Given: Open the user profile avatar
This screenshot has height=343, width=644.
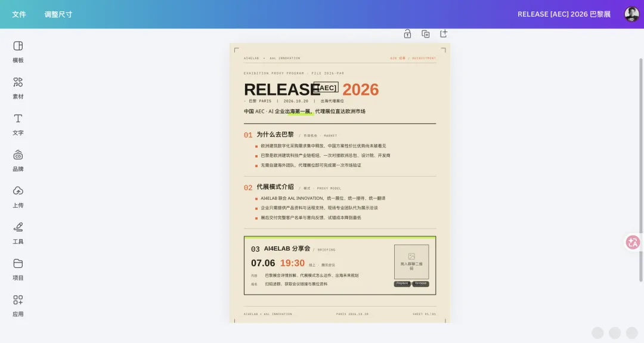Looking at the screenshot, I should click(x=631, y=14).
